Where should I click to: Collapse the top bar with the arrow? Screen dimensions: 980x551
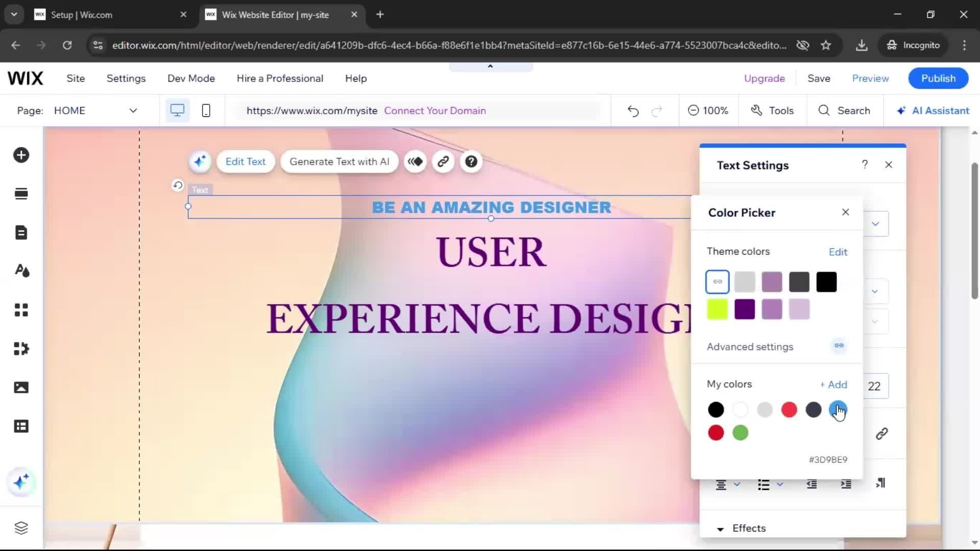pos(491,67)
